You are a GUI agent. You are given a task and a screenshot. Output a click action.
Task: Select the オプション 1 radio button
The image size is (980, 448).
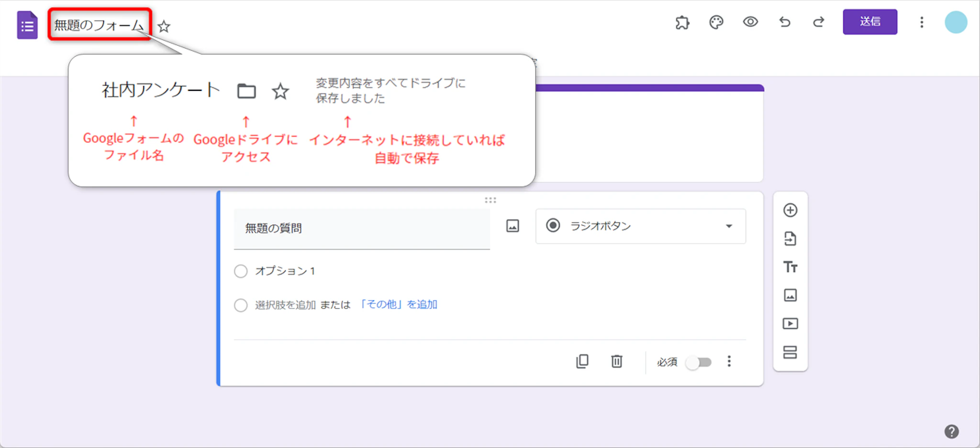point(241,272)
